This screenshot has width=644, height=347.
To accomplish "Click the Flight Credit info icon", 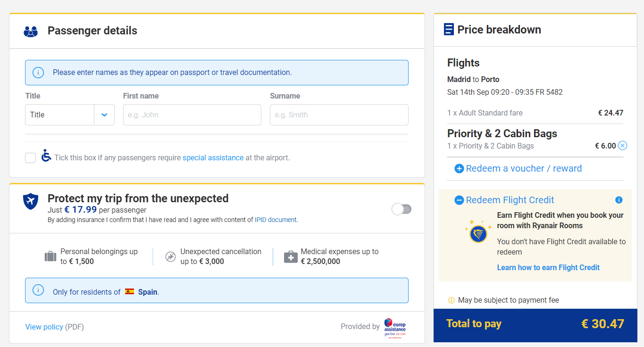I will click(619, 200).
